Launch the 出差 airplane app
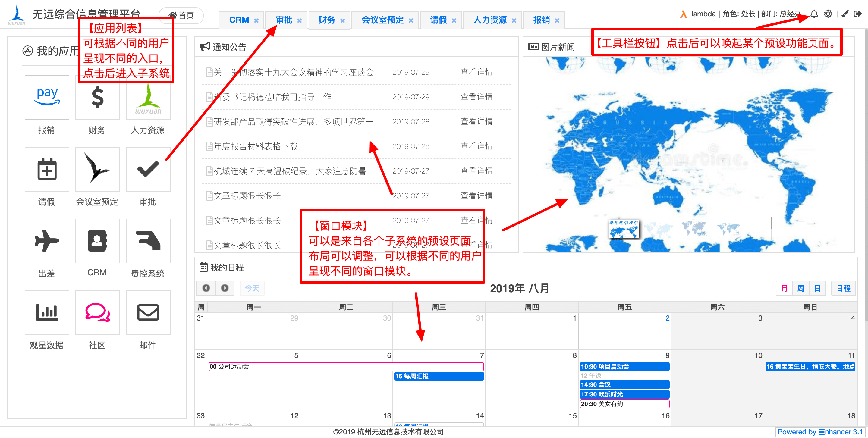Screen dimensions: 868x438 tap(47, 241)
